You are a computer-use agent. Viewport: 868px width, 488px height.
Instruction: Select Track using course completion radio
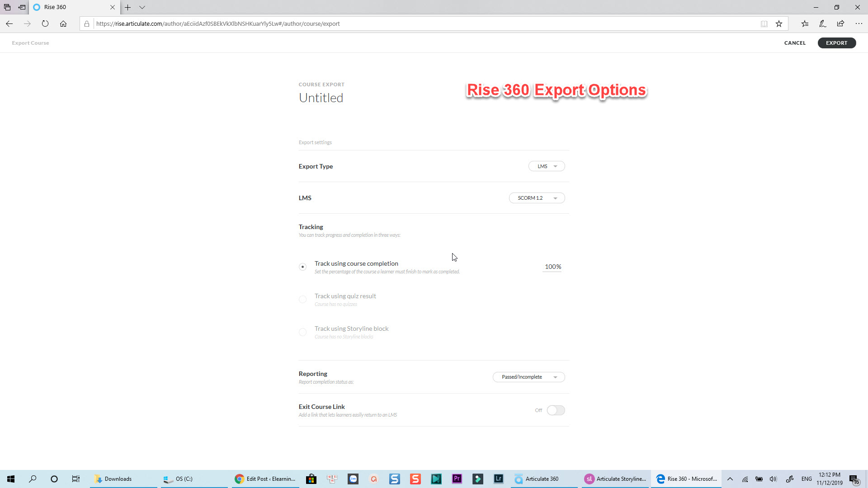(303, 267)
